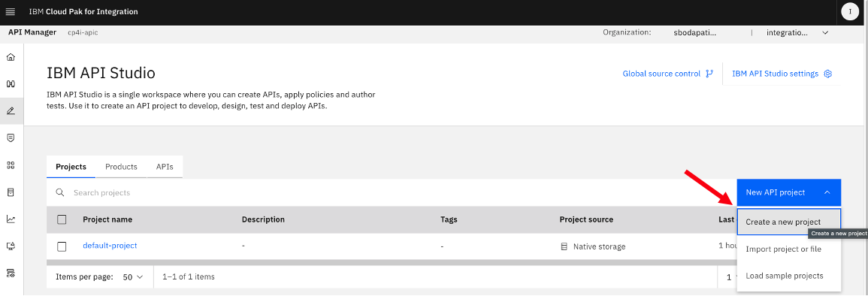Open the integration catalog dropdown chevron
868x296 pixels.
click(825, 32)
